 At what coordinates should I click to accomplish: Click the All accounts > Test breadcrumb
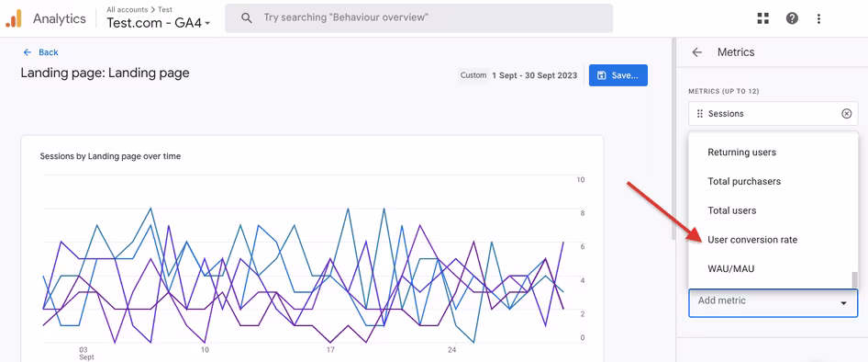pyautogui.click(x=139, y=9)
